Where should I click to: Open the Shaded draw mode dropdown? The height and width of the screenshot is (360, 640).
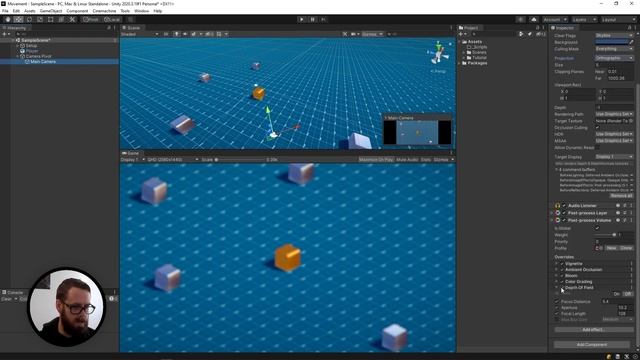click(x=140, y=34)
